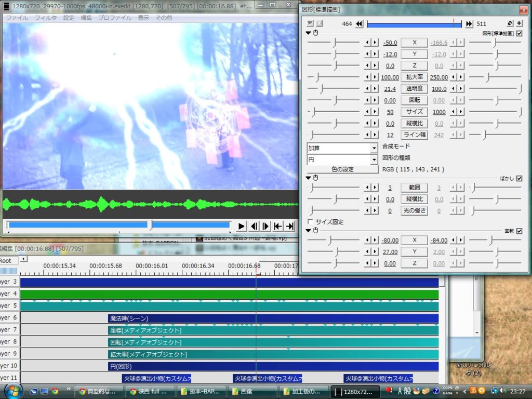Jump to the last frame of the video
This screenshot has height=399, width=532.
point(290,226)
